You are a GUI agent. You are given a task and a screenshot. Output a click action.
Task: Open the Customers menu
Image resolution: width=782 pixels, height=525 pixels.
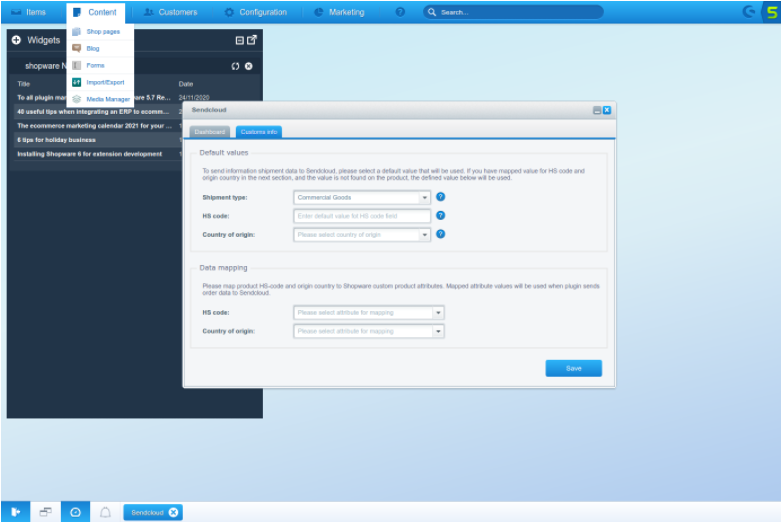[x=171, y=12]
